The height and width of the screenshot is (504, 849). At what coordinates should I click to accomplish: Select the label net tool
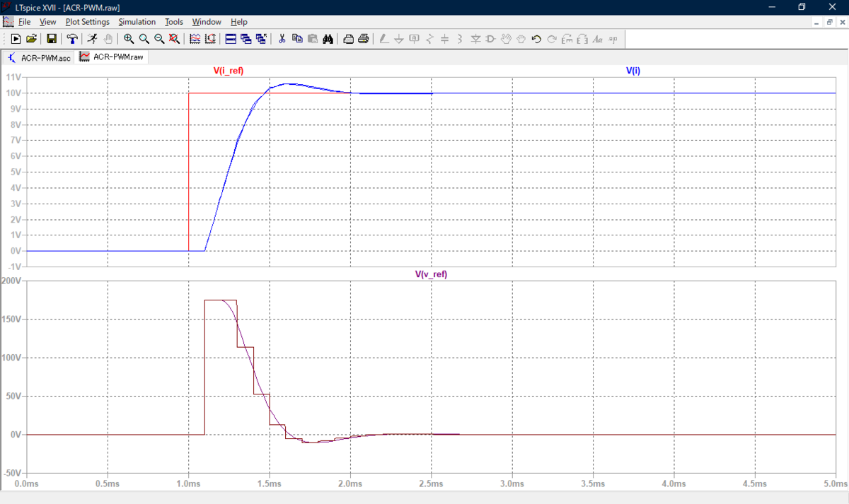pyautogui.click(x=415, y=39)
